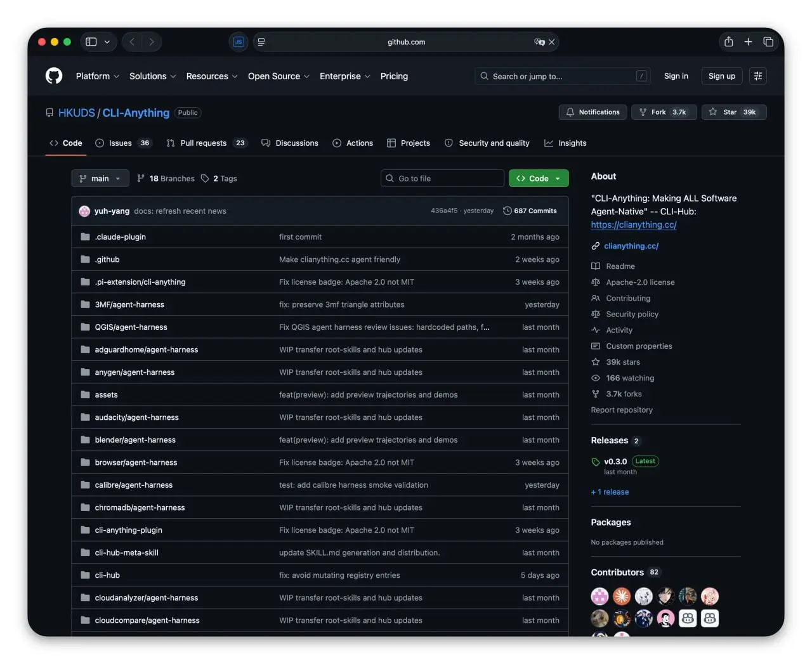Screen dimensions: 812x664
Task: Click the star icon beside 39k stars
Action: (x=595, y=362)
